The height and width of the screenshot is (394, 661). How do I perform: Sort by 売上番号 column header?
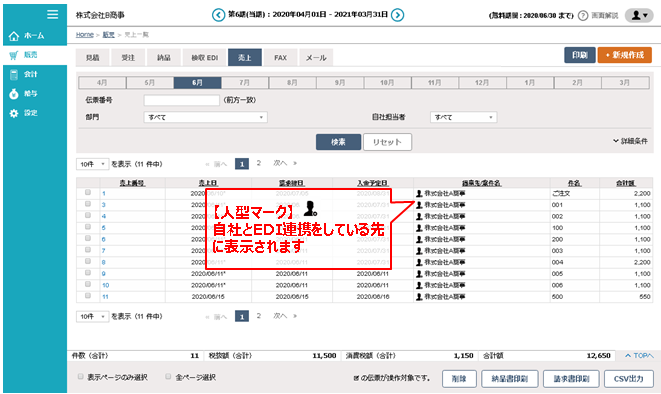tap(132, 183)
